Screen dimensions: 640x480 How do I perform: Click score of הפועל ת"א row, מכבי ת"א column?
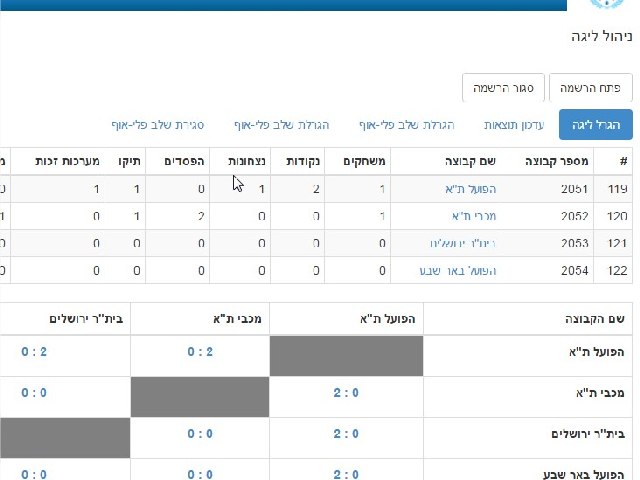200,351
